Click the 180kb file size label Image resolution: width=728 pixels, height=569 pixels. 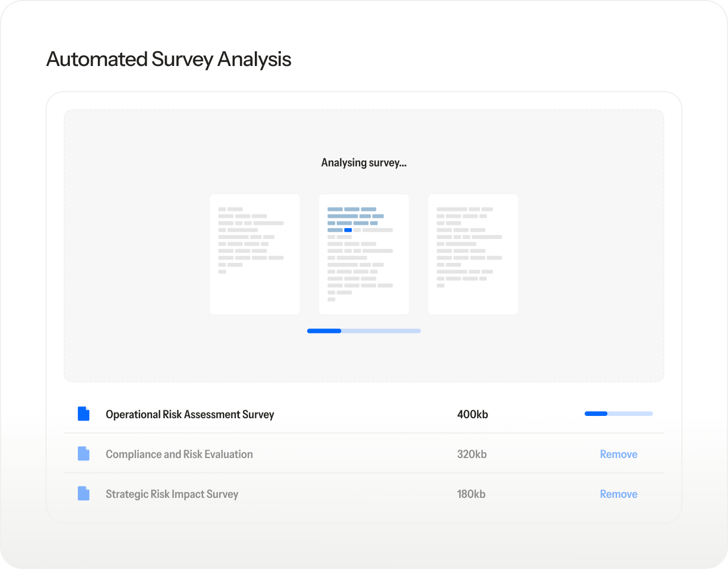tap(471, 494)
